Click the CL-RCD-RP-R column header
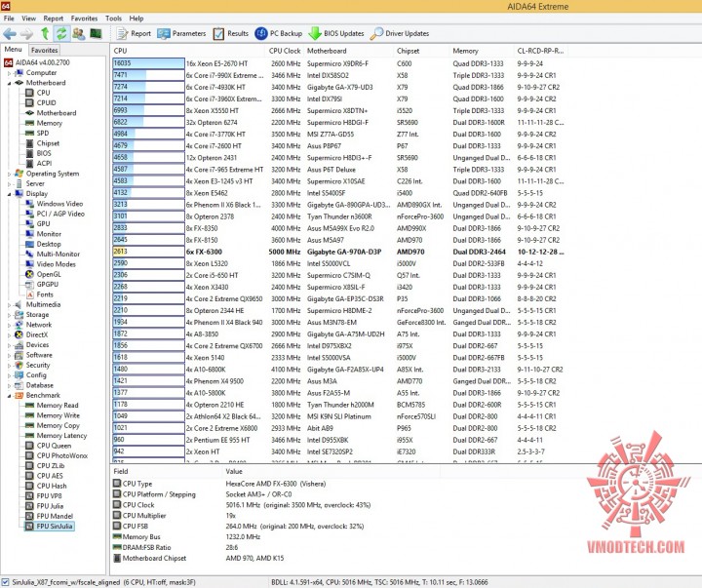The height and width of the screenshot is (588, 702). pyautogui.click(x=540, y=51)
